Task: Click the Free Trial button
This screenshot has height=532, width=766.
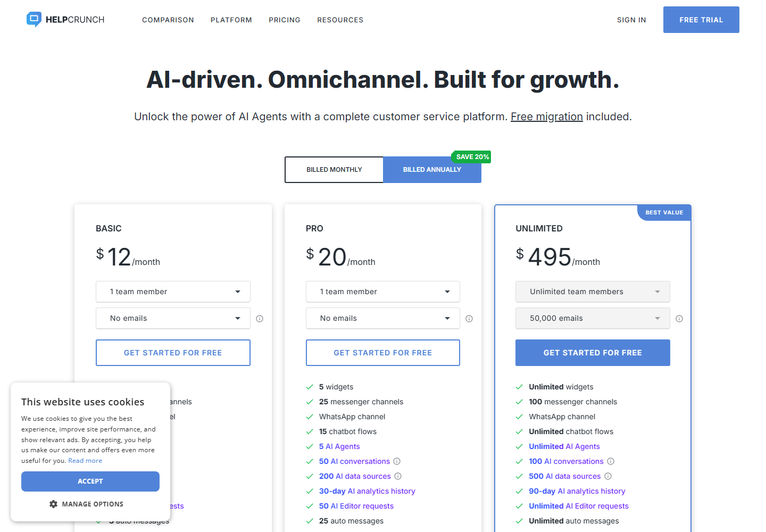Action: coord(701,20)
